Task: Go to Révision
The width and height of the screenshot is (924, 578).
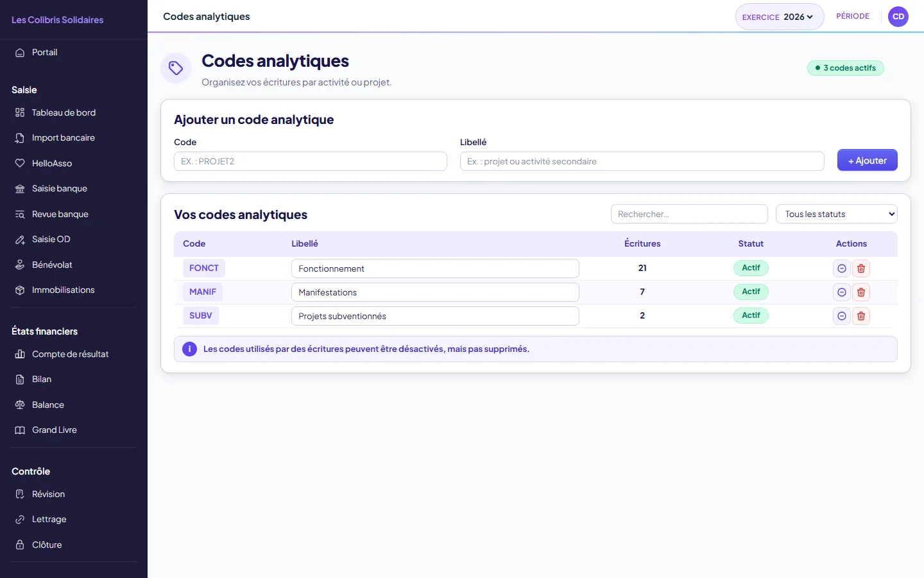Action: (x=74, y=494)
